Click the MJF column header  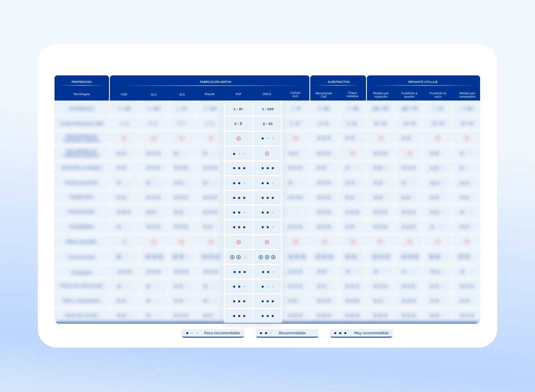pyautogui.click(x=239, y=95)
